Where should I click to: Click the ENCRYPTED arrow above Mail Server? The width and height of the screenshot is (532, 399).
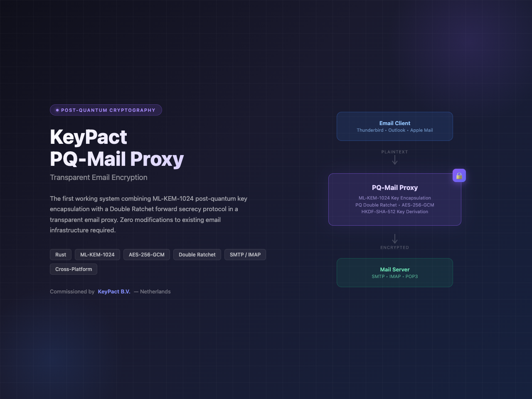[394, 238]
